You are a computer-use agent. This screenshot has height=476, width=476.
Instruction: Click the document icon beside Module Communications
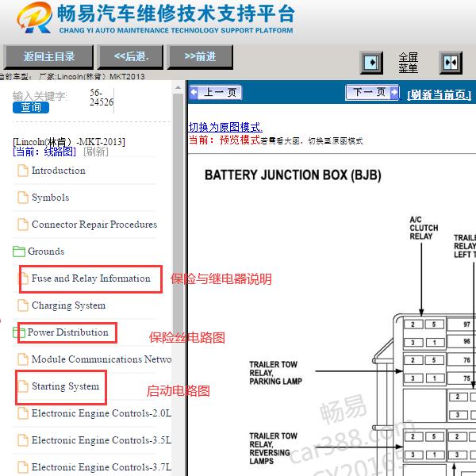click(23, 359)
